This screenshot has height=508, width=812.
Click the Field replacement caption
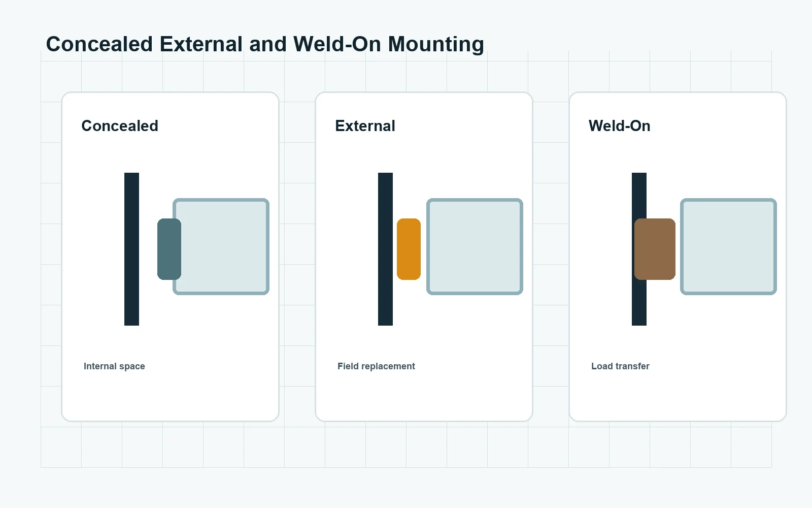pos(376,366)
